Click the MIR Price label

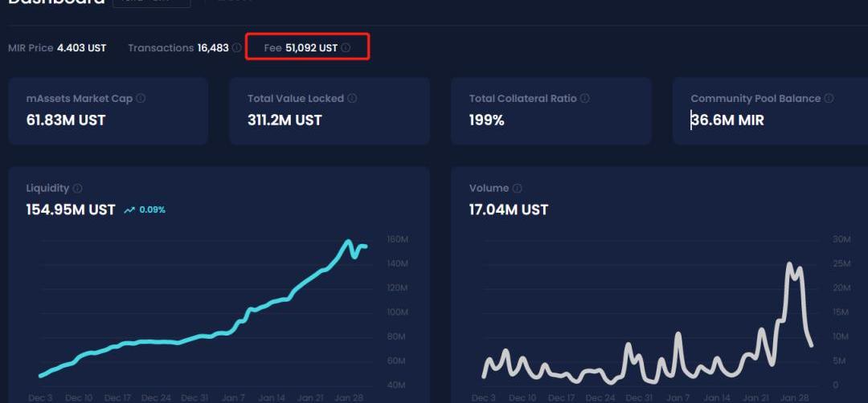point(31,48)
